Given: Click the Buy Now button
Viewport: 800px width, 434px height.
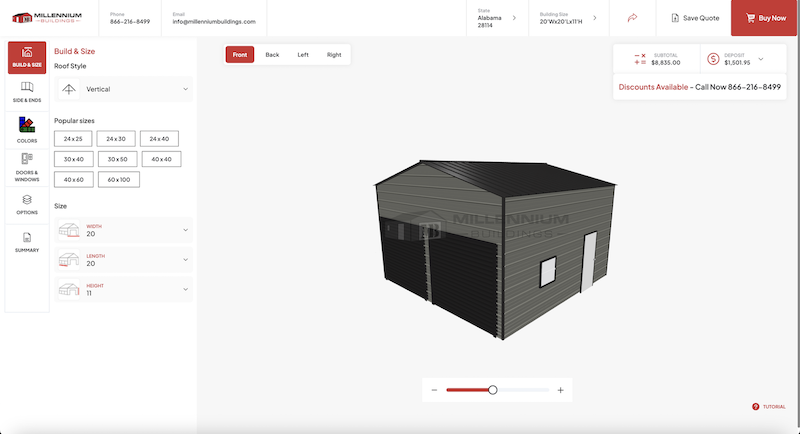Looking at the screenshot, I should click(x=765, y=18).
